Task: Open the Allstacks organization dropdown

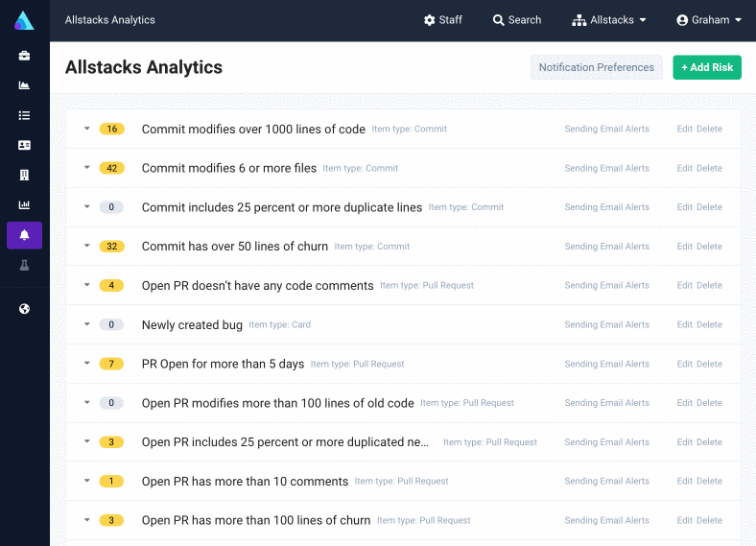Action: tap(609, 20)
